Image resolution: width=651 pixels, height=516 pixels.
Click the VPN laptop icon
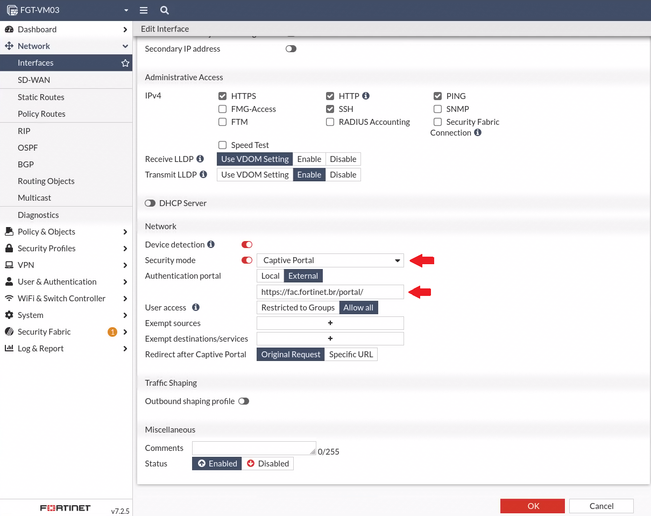click(9, 265)
